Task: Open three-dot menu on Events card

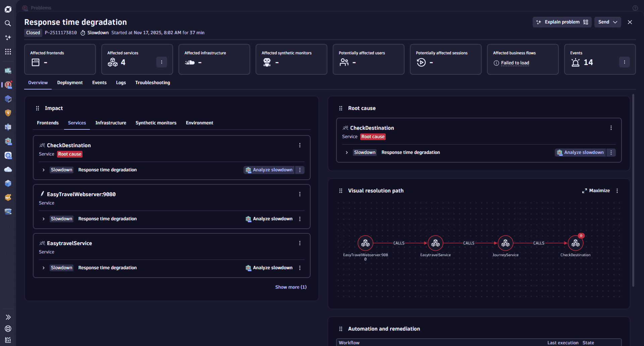Action: click(624, 62)
